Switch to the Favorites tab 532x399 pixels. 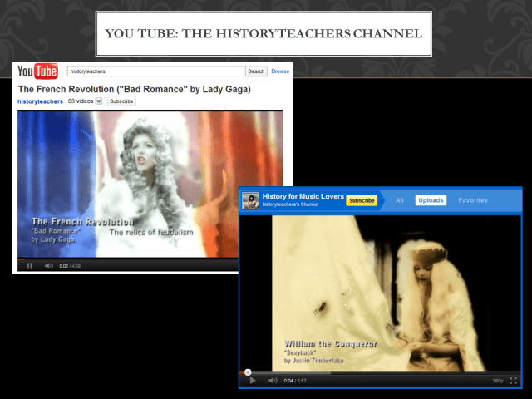(x=473, y=200)
